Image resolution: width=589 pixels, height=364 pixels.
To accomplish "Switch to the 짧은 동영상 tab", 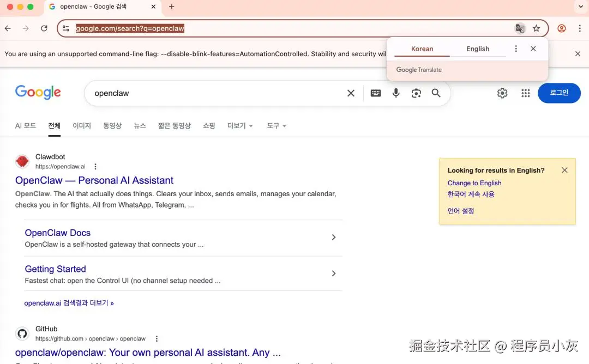I will tap(175, 126).
